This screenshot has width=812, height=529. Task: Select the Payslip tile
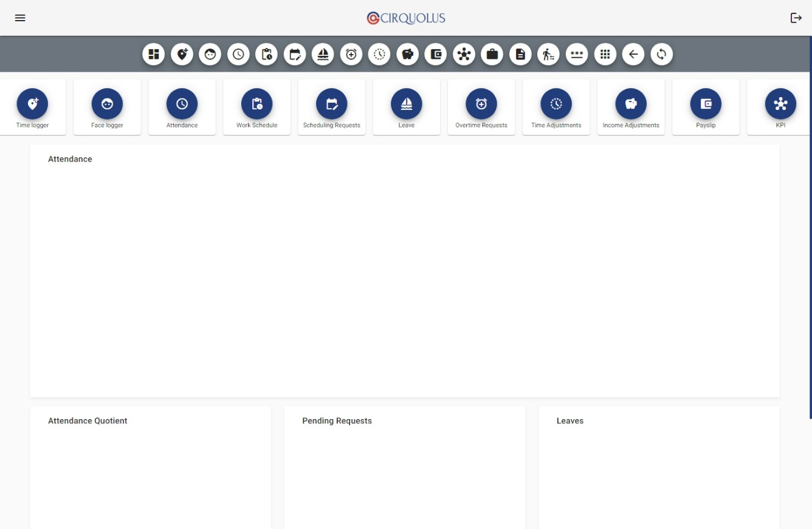pyautogui.click(x=705, y=107)
